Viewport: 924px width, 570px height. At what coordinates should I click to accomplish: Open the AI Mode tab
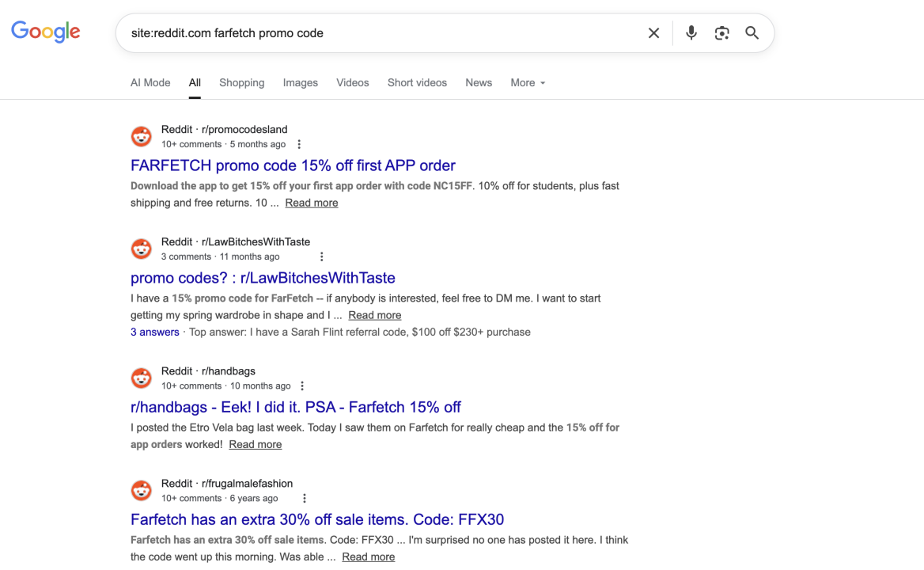tap(150, 82)
